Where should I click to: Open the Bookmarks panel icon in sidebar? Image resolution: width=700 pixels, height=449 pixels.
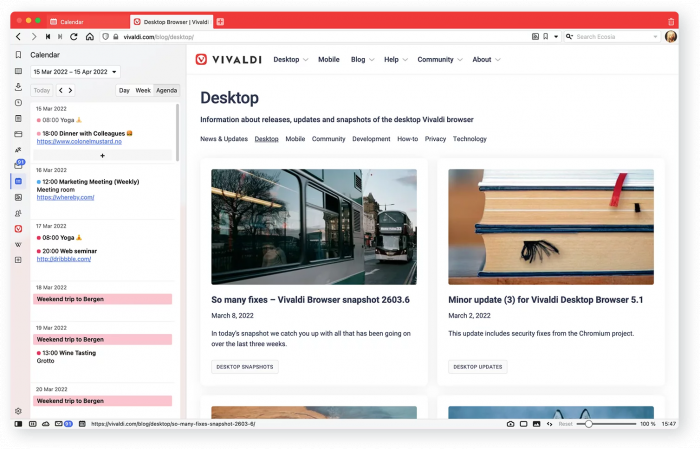coord(18,55)
